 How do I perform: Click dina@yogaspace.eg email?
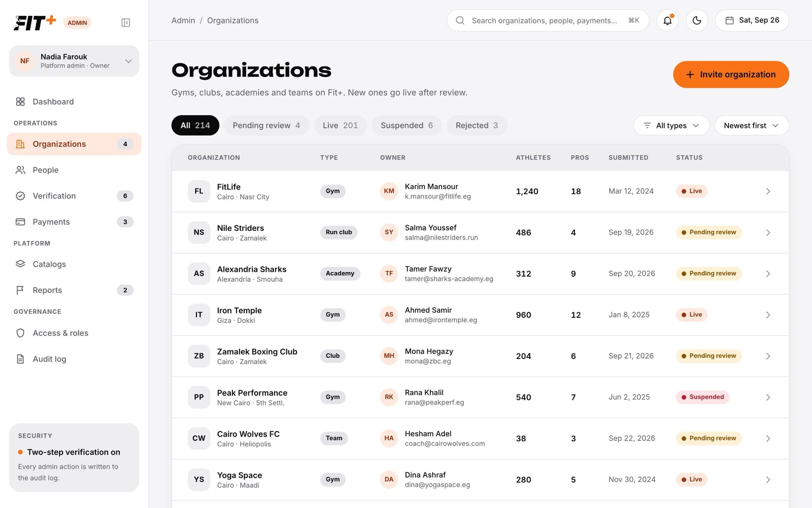tap(437, 485)
